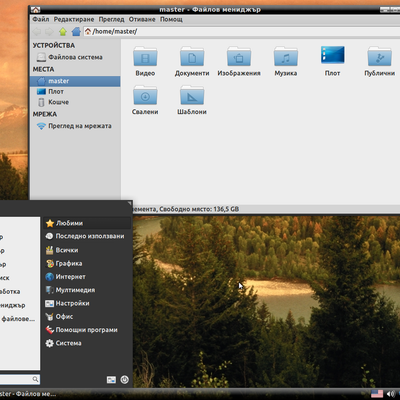Screen dimensions: 400x400
Task: Open the Документи folder
Action: pos(192,61)
